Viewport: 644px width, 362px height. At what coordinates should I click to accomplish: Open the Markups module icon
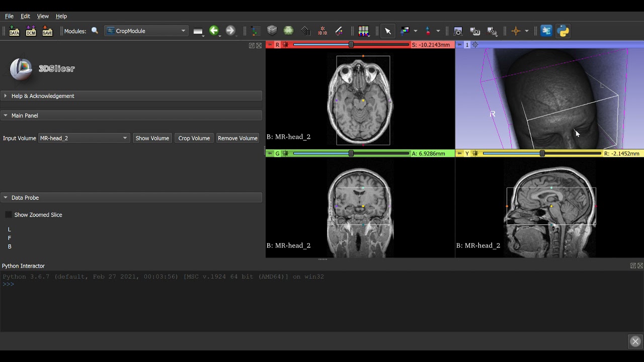coord(323,31)
